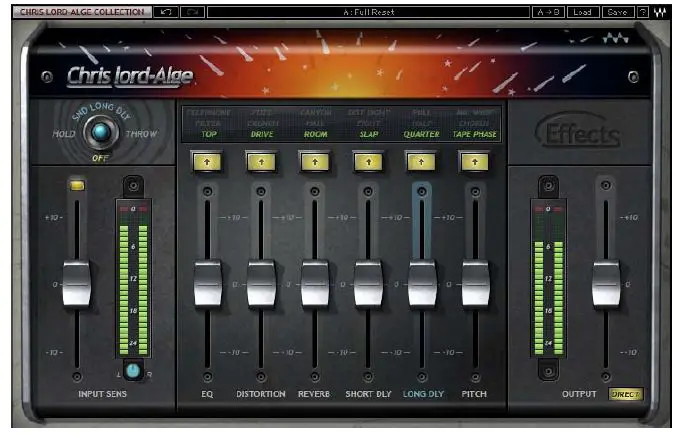Click the PITCH channel label
The height and width of the screenshot is (437, 685).
(474, 394)
